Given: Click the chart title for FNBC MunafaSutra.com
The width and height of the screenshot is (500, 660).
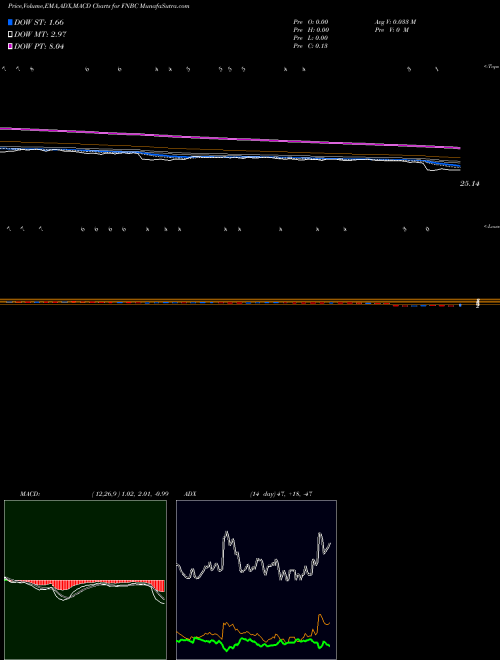Looking at the screenshot, I should (x=99, y=6).
